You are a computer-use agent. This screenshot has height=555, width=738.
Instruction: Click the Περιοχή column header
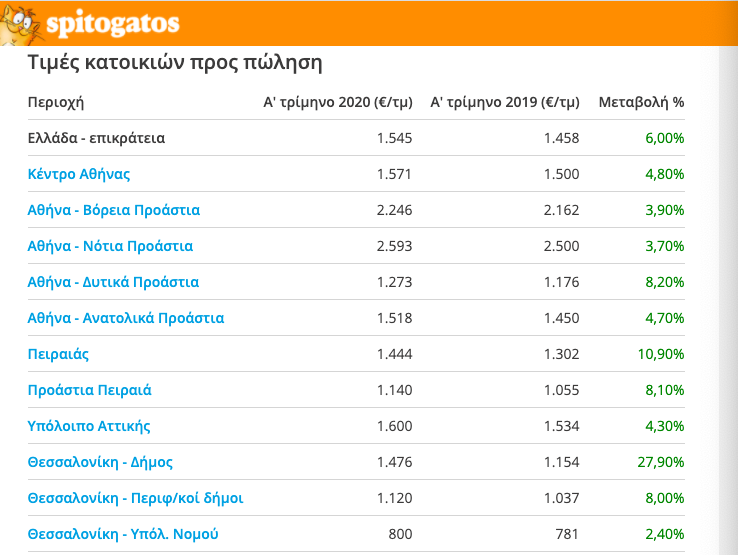55,102
